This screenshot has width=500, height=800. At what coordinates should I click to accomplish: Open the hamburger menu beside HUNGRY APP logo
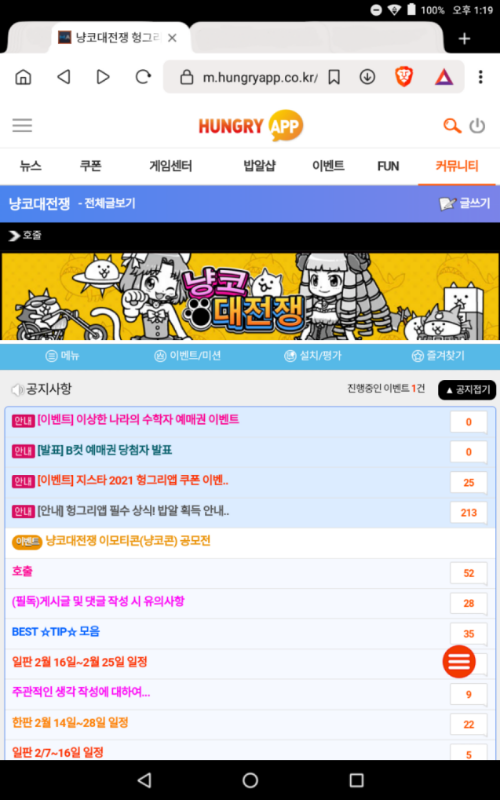(x=22, y=126)
